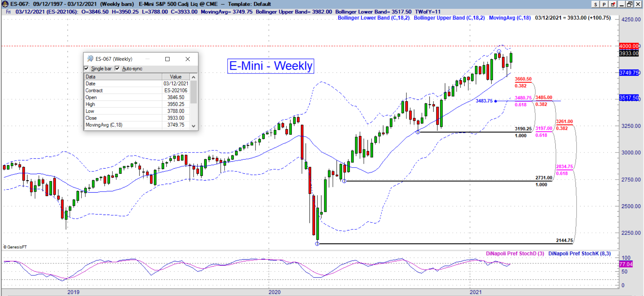Click the magnifier icon in ES-067 (Weekly) window
The image size is (644, 296).
point(90,59)
